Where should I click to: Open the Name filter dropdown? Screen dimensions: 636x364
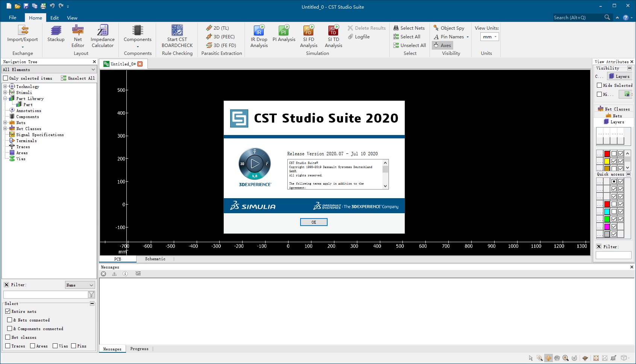click(80, 285)
